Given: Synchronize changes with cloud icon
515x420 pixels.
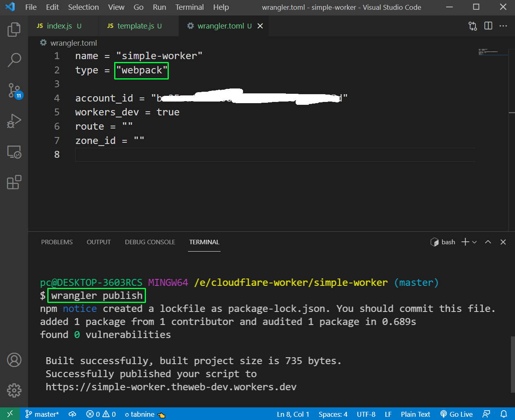Looking at the screenshot, I should click(x=73, y=414).
